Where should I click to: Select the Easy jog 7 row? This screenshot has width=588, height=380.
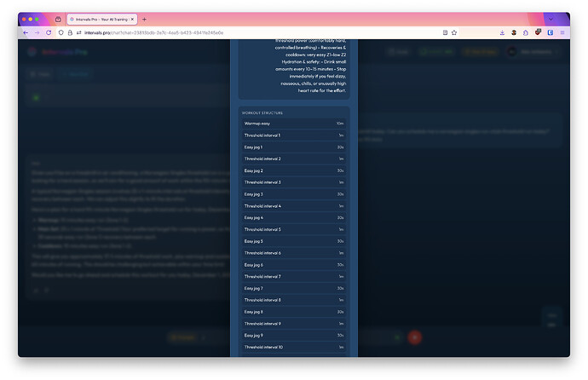(x=294, y=288)
